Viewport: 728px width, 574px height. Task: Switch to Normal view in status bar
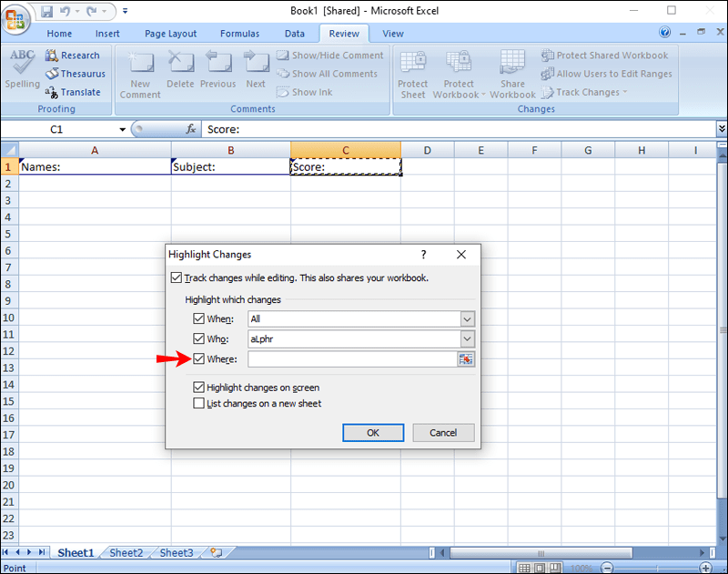524,568
